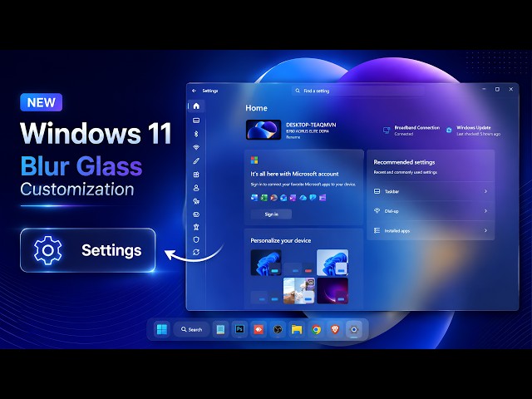Viewport: 532px width, 399px height.
Task: Launch Photoshop from the taskbar
Action: click(x=239, y=329)
